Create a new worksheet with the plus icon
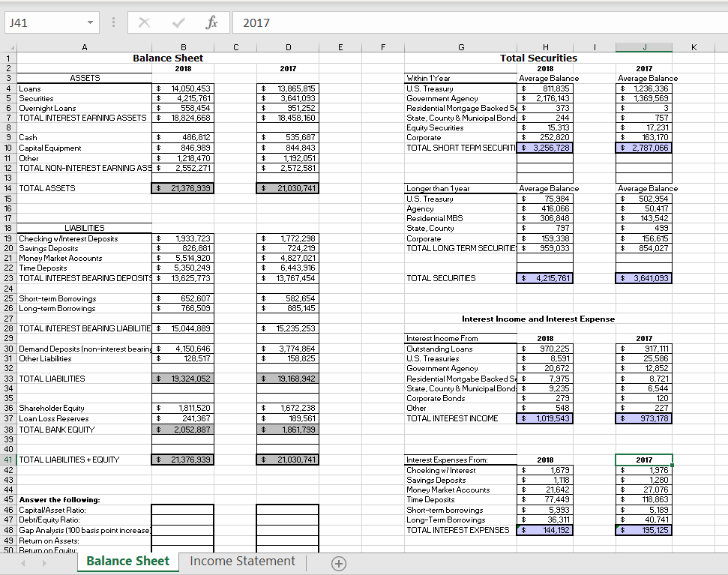 tap(338, 562)
